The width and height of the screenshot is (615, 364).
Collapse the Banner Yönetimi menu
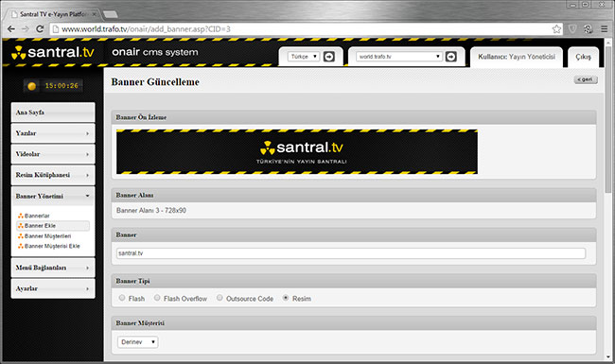pos(53,196)
